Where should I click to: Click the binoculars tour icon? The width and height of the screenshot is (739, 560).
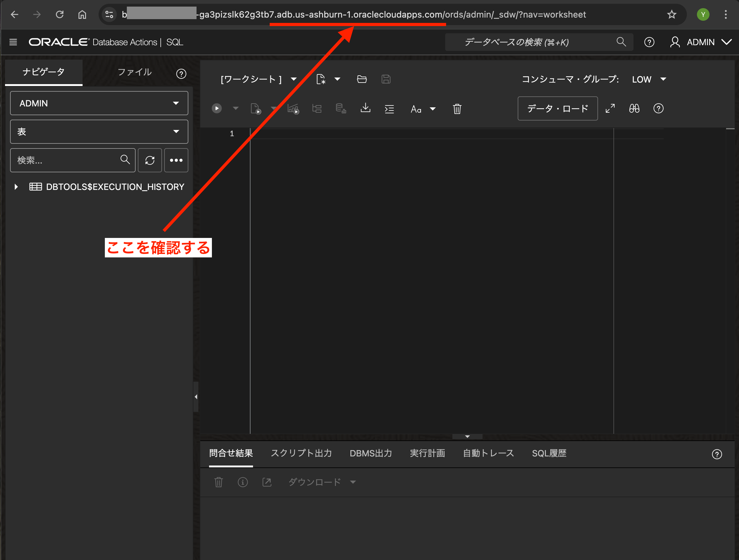point(634,109)
